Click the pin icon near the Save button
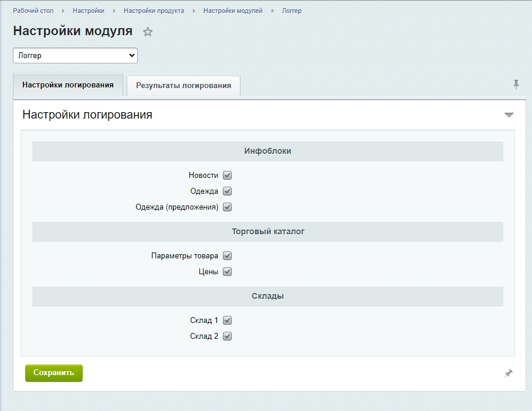This screenshot has width=532, height=411. (509, 373)
